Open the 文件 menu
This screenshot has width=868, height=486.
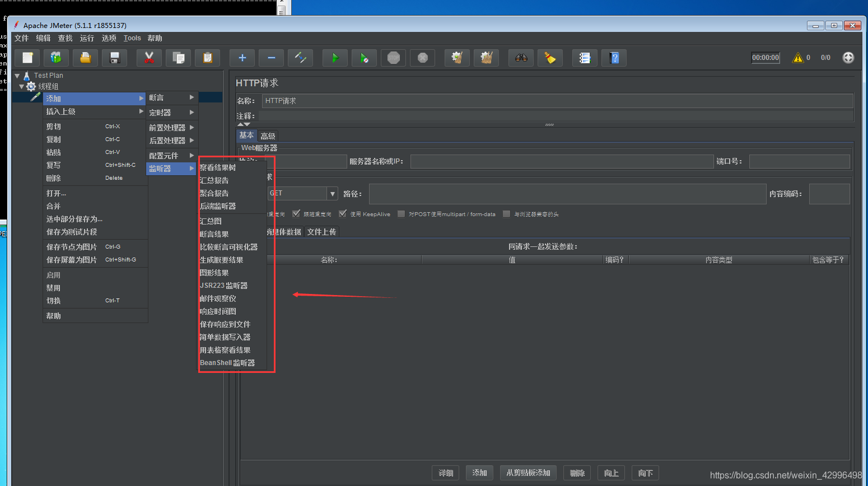pos(21,38)
